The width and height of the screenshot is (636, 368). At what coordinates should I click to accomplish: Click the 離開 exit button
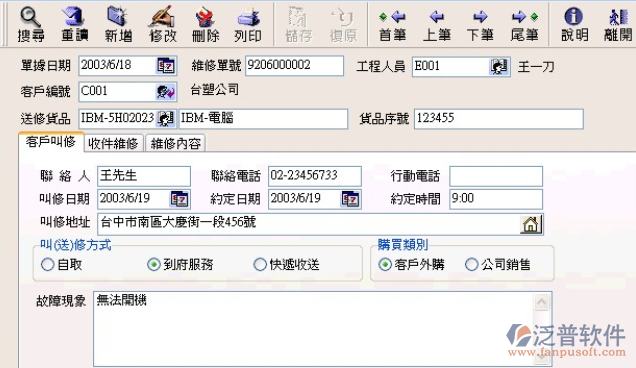(x=618, y=24)
